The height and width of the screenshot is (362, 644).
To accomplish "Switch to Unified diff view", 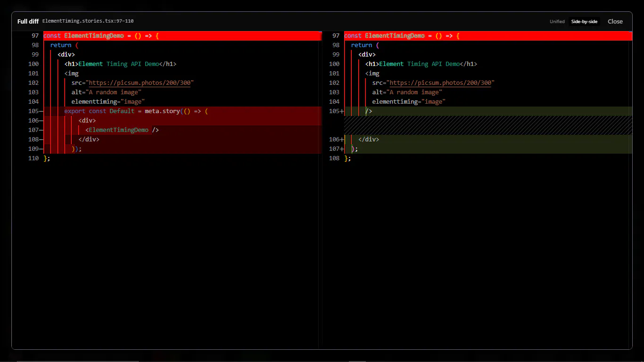I will (x=557, y=22).
